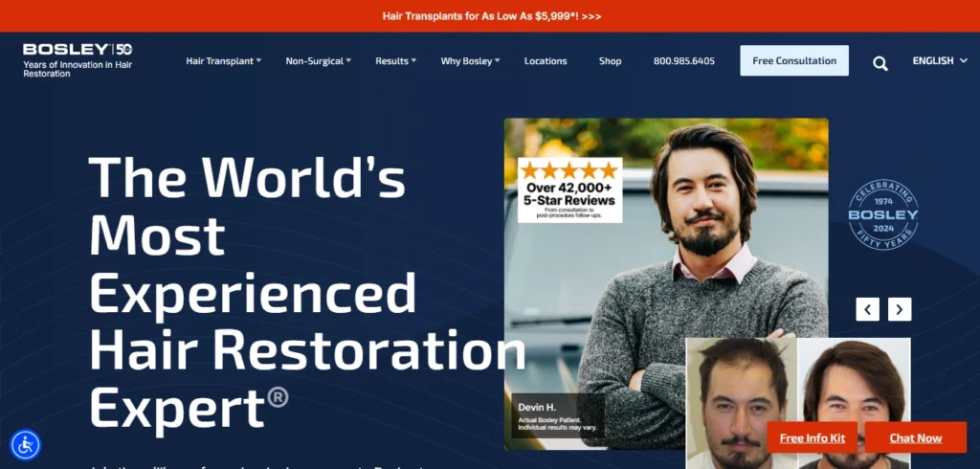
Task: Open the Shop menu item
Action: tap(610, 61)
